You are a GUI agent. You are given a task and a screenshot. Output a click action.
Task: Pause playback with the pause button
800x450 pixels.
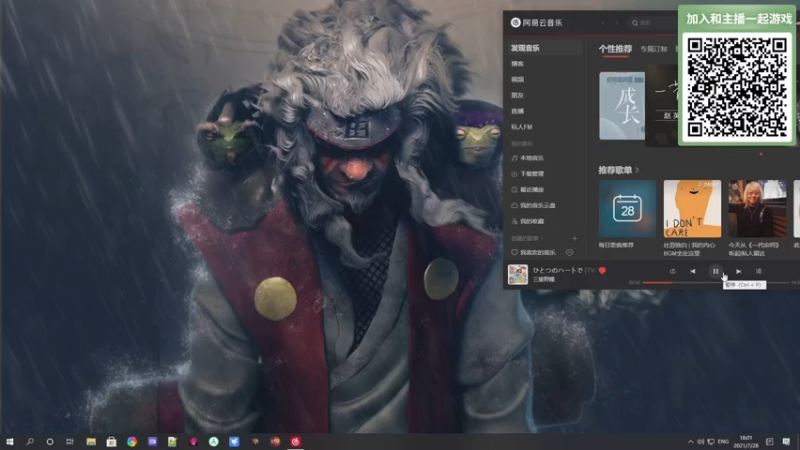point(715,271)
